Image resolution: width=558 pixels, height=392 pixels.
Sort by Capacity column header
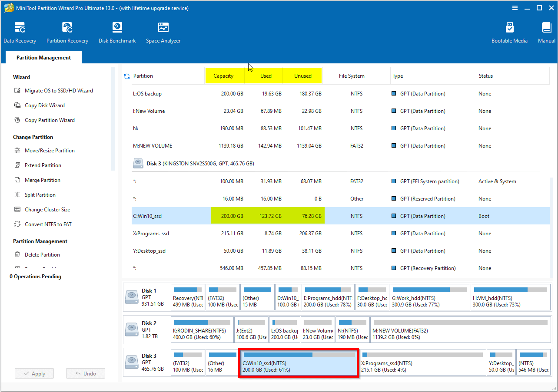[223, 76]
